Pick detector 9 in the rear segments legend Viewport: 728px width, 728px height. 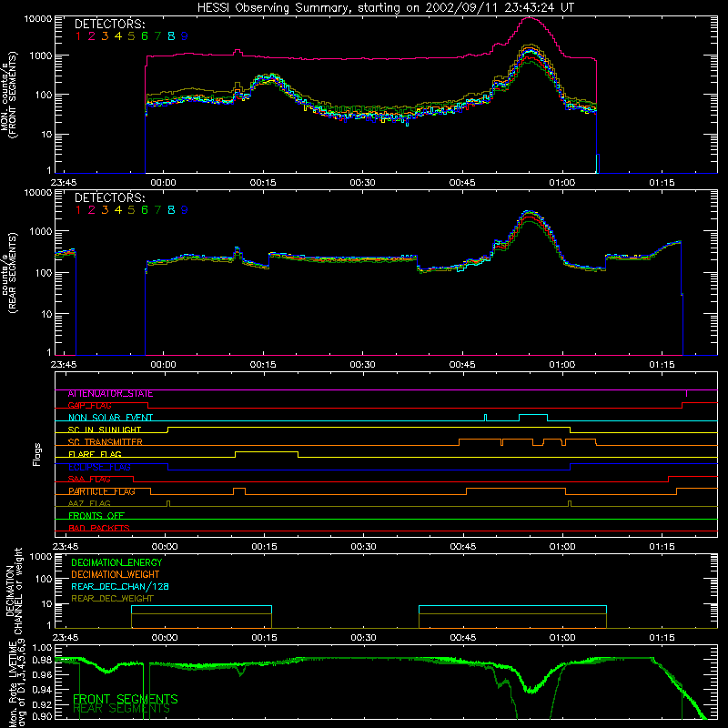tap(185, 210)
